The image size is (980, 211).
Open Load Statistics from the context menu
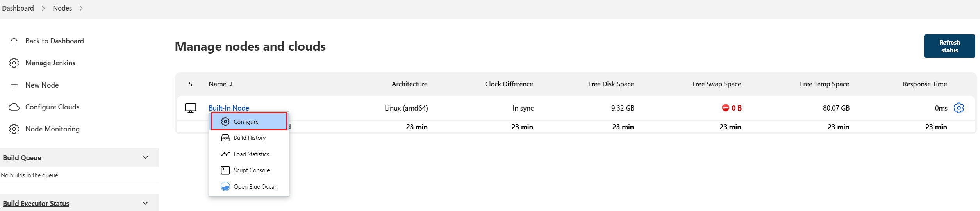251,154
